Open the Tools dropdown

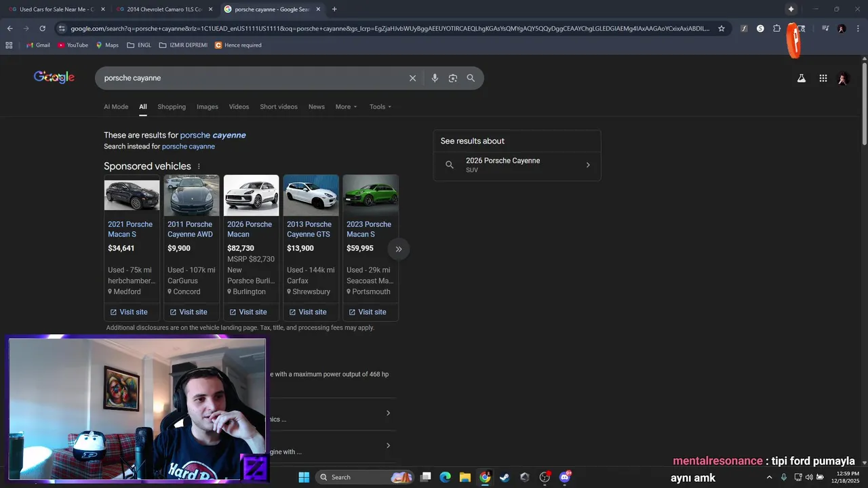click(380, 106)
